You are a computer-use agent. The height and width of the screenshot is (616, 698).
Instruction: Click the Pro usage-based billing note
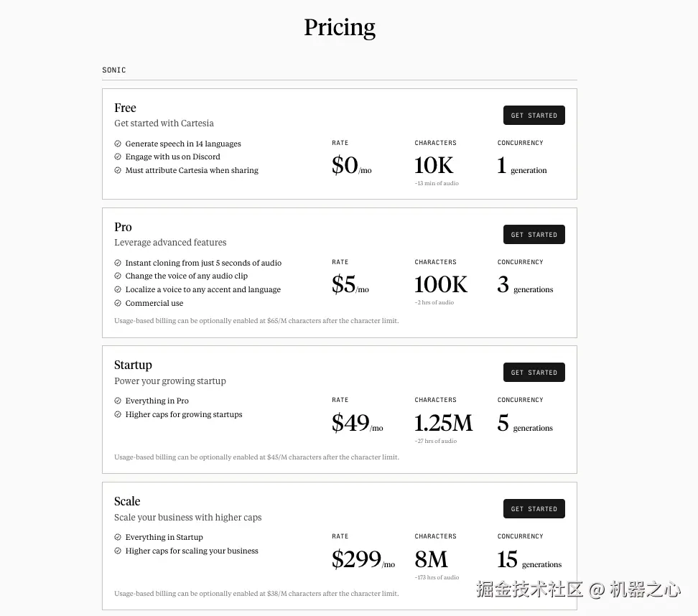(256, 320)
